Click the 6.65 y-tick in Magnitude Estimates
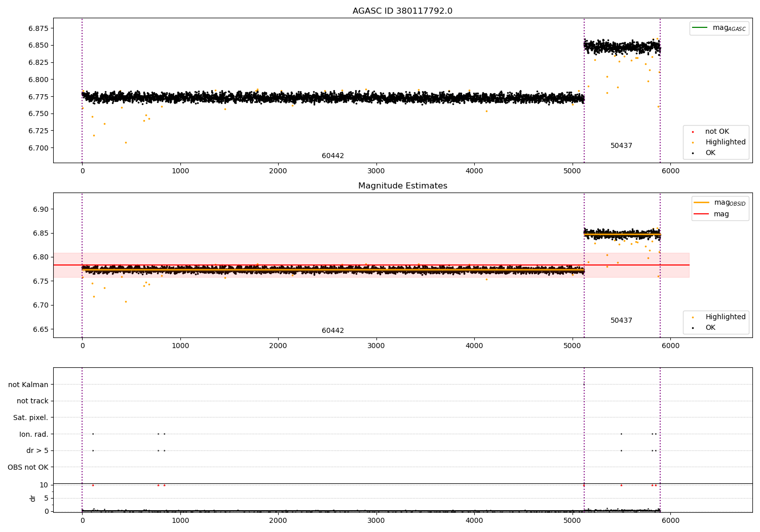Screen dimensions: 760x532 [x=41, y=329]
